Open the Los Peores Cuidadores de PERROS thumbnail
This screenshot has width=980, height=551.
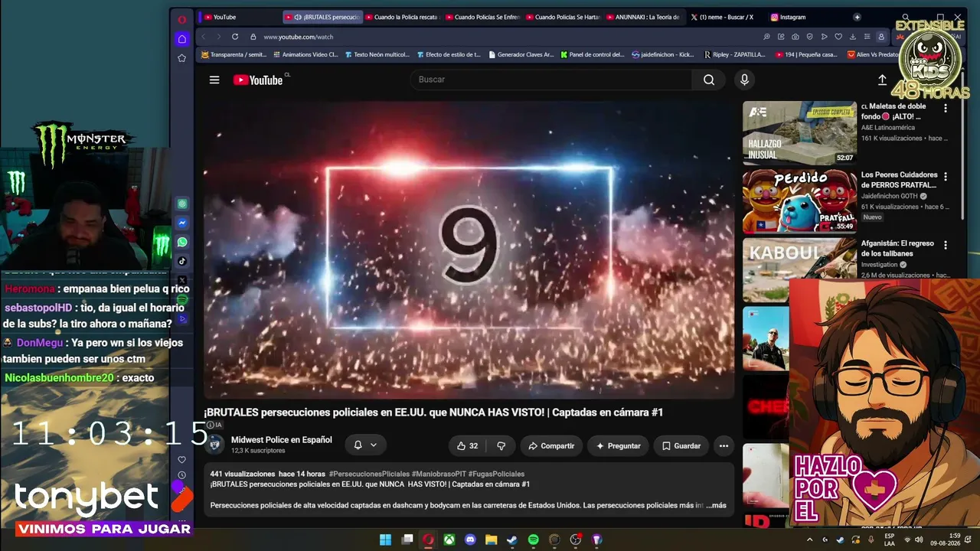point(799,201)
